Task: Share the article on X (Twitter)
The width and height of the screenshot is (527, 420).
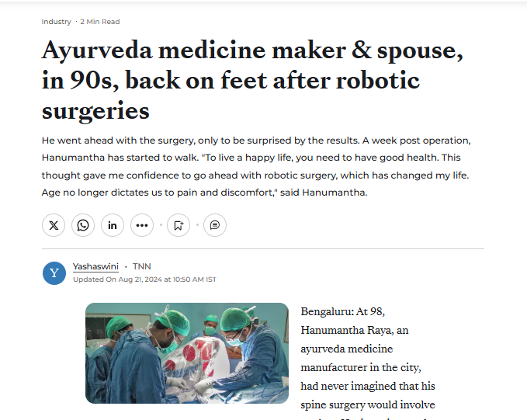Action: click(x=54, y=225)
